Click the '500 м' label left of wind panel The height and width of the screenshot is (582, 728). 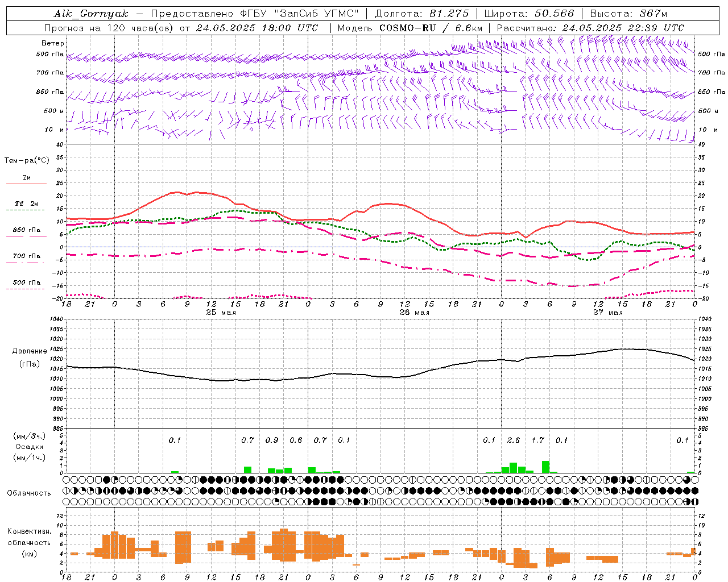(x=54, y=111)
